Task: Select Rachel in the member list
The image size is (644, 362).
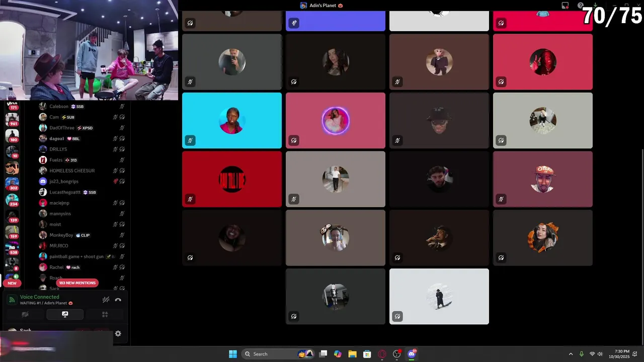Action: (x=82, y=267)
